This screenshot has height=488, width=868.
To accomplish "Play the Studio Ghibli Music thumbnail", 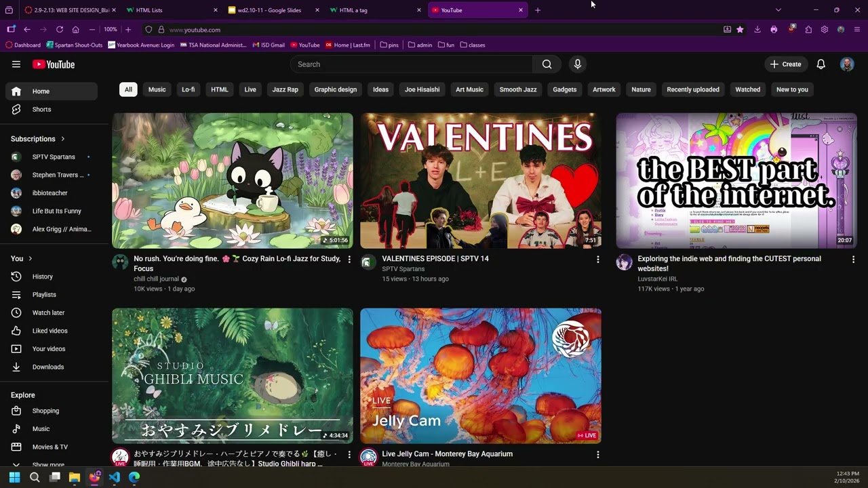I will coord(233,375).
